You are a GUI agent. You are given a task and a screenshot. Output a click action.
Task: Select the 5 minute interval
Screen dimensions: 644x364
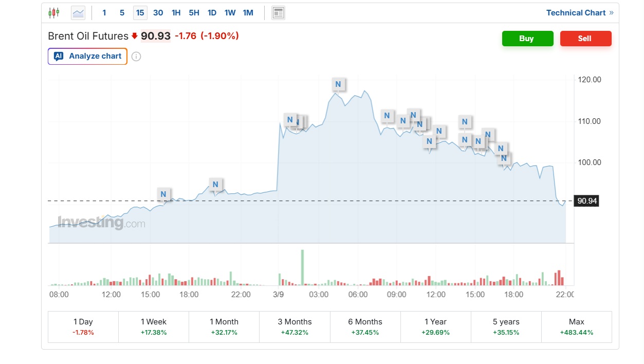click(x=122, y=13)
